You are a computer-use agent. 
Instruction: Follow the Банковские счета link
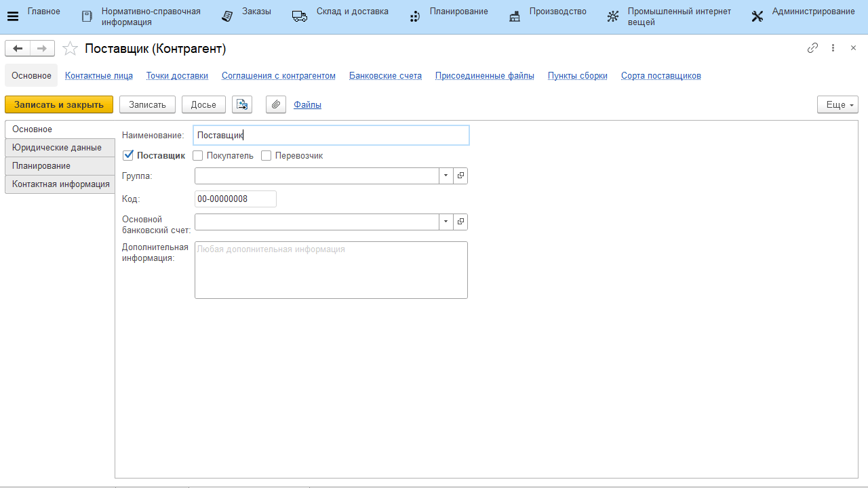385,76
